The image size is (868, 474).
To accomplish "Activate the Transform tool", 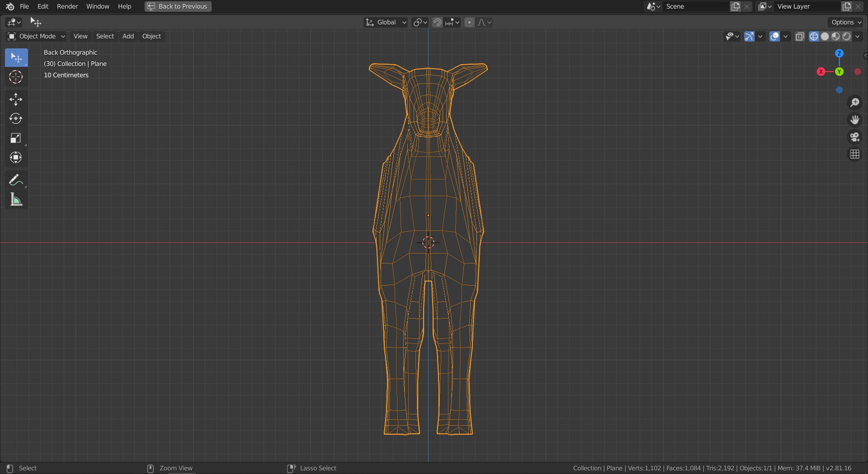I will pyautogui.click(x=16, y=158).
